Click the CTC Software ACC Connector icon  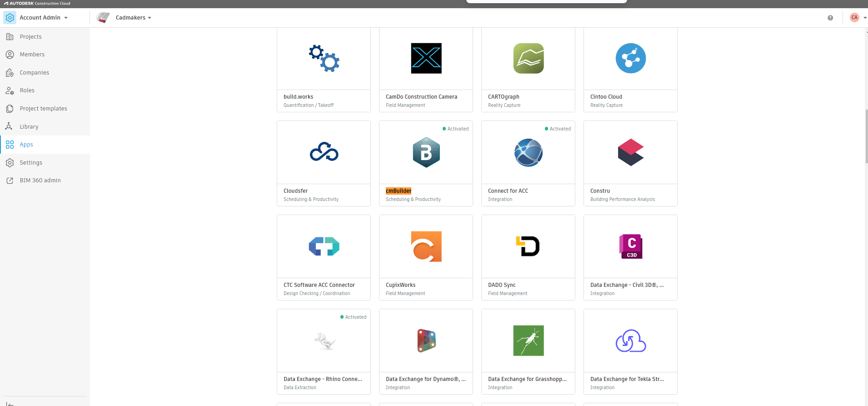(324, 246)
